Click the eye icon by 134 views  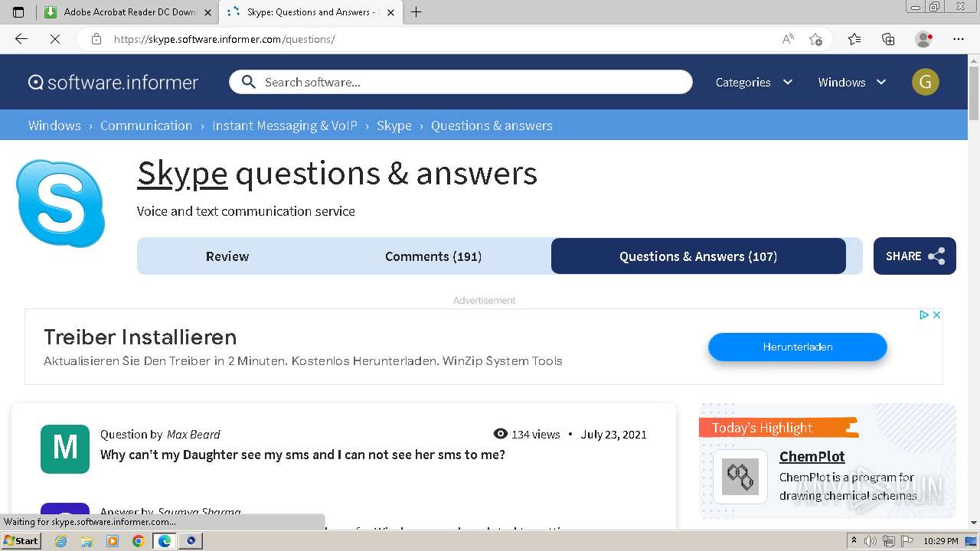tap(501, 434)
